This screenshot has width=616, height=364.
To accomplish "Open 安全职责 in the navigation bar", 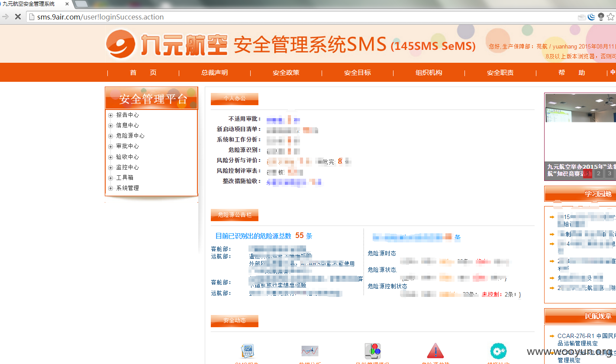I will tap(500, 72).
